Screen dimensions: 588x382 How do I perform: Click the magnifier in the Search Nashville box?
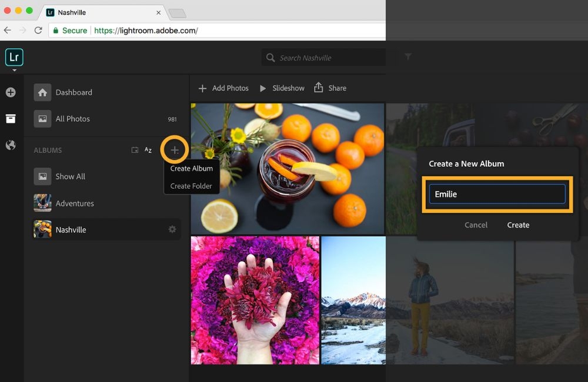[270, 58]
